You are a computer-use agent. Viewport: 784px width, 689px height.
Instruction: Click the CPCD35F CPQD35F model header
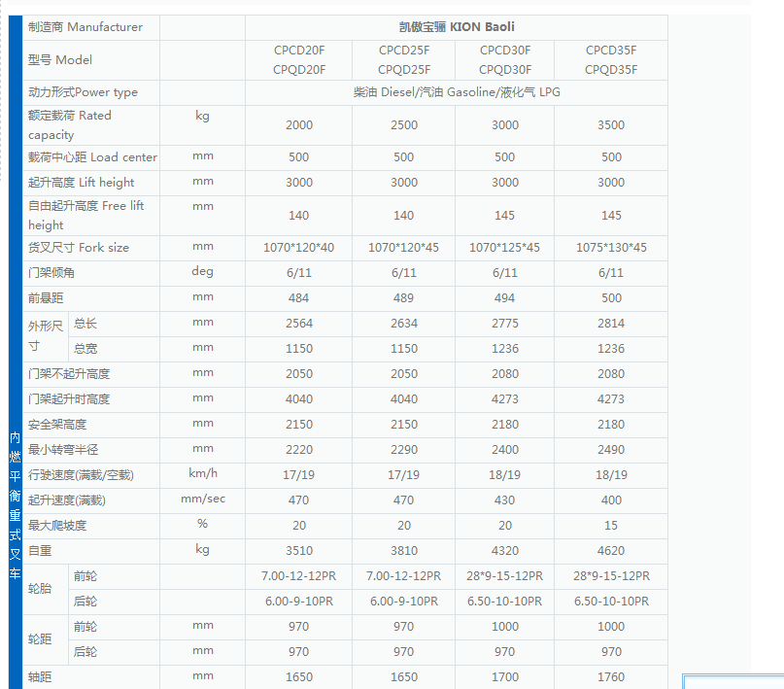[x=611, y=60]
